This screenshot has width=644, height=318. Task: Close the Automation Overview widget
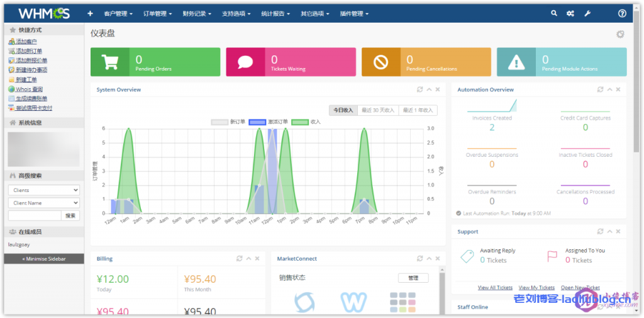coord(618,89)
